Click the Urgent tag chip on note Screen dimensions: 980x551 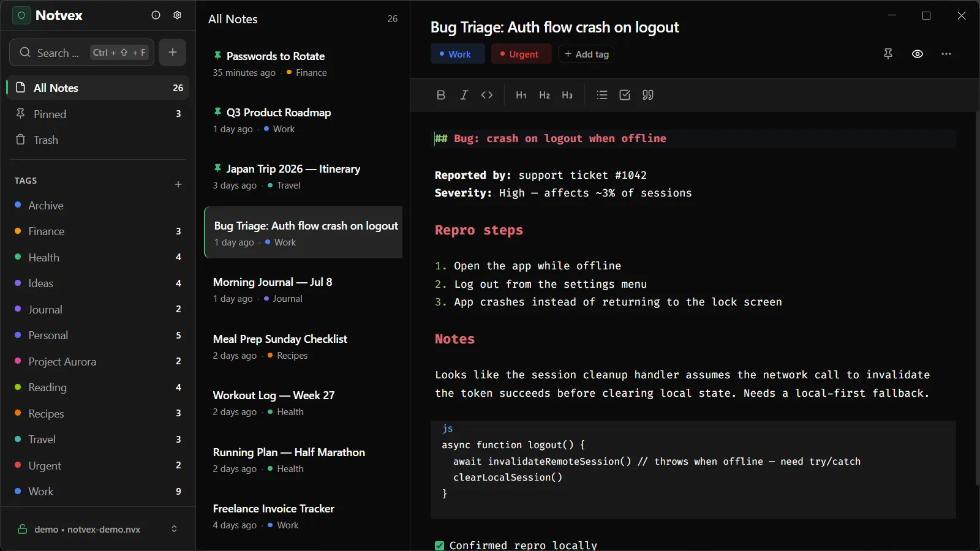[521, 54]
